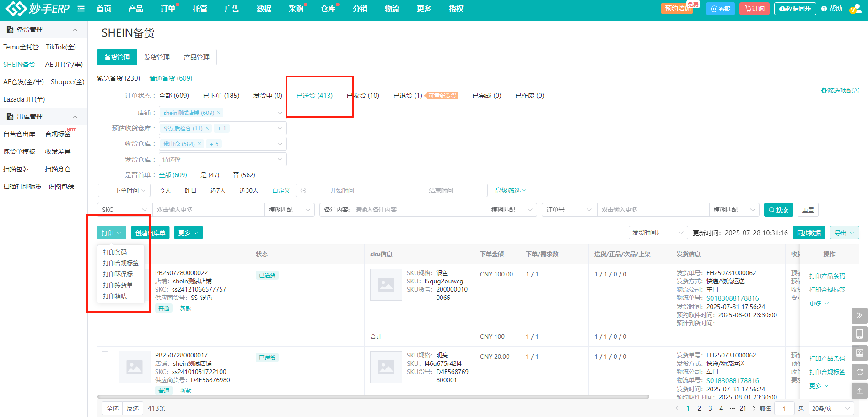Open the 发货时间 sort dropdown
Image resolution: width=868 pixels, height=417 pixels.
point(658,233)
